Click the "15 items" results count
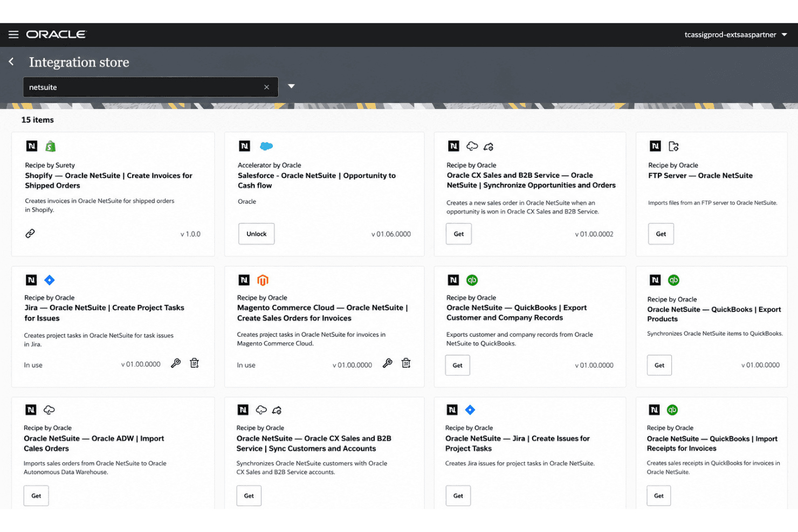The image size is (798, 532). [38, 120]
